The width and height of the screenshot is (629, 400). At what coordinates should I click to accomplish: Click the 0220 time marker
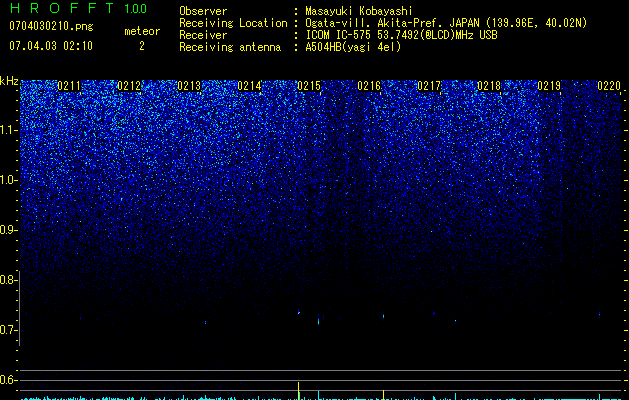click(x=609, y=86)
